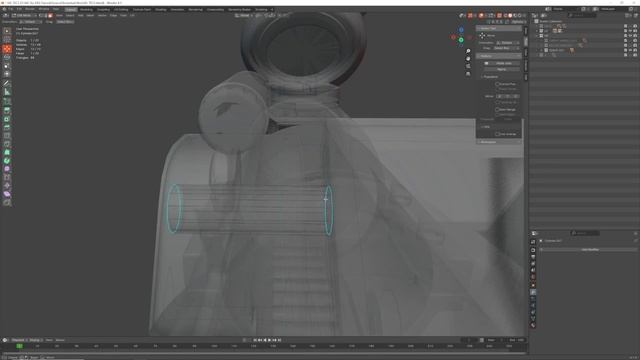Select the Transform tool
This screenshot has height=360, width=640.
point(7,74)
